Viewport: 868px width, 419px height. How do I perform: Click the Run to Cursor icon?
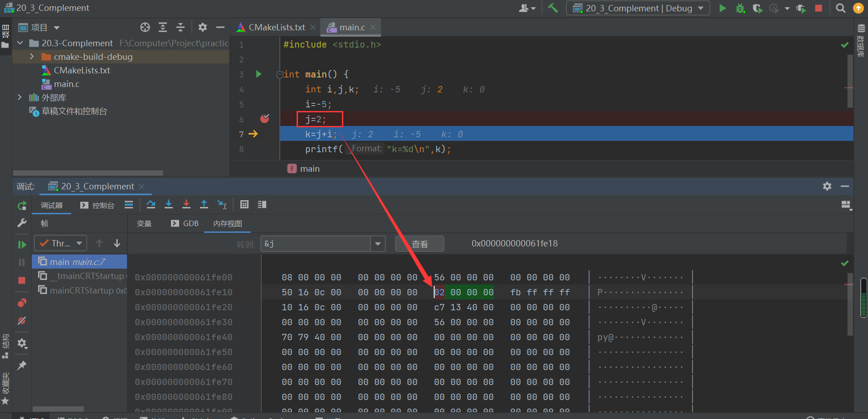tap(222, 205)
